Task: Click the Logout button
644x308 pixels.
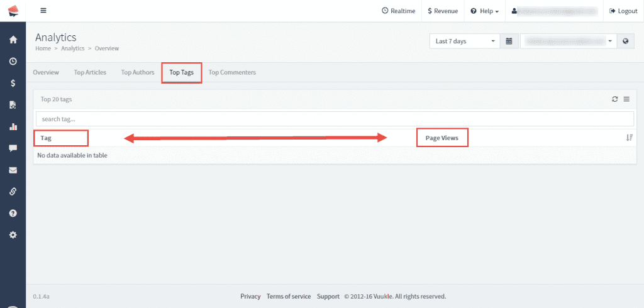Action: [x=623, y=11]
